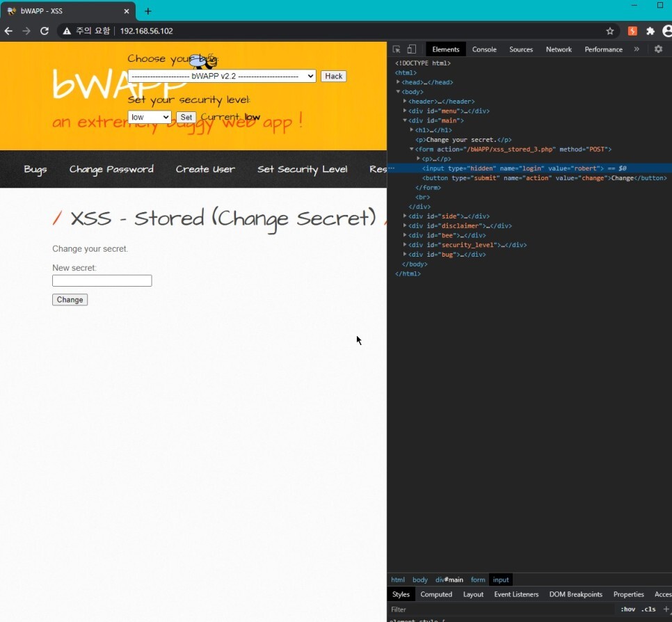Switch to the Sources tab

pyautogui.click(x=521, y=49)
